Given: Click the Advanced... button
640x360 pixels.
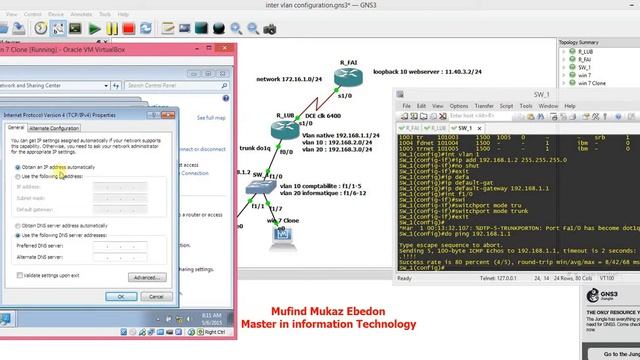Looking at the screenshot, I should 147,278.
